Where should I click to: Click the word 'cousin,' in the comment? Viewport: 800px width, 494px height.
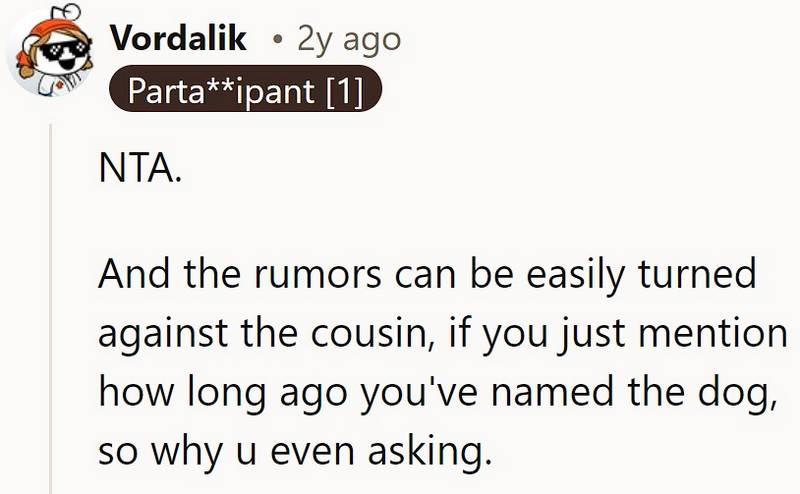[x=373, y=333]
